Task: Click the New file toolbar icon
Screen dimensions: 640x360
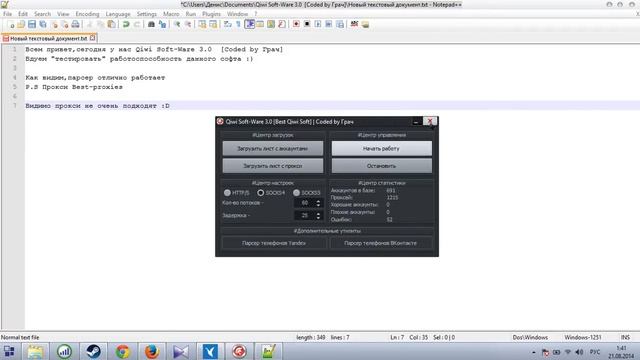Action: (x=12, y=24)
